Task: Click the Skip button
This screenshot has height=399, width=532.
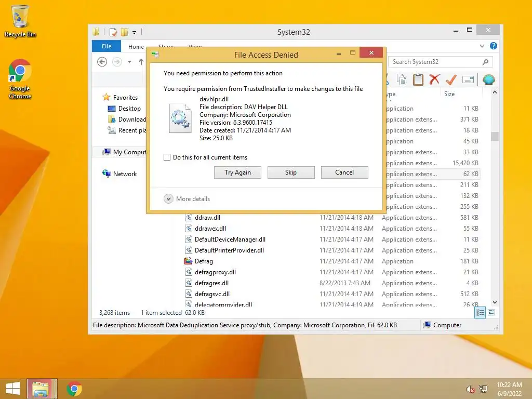Action: 291,172
